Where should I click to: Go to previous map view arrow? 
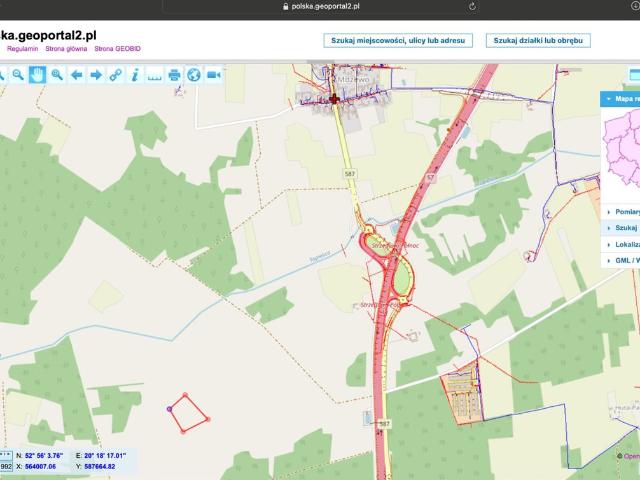click(76, 74)
